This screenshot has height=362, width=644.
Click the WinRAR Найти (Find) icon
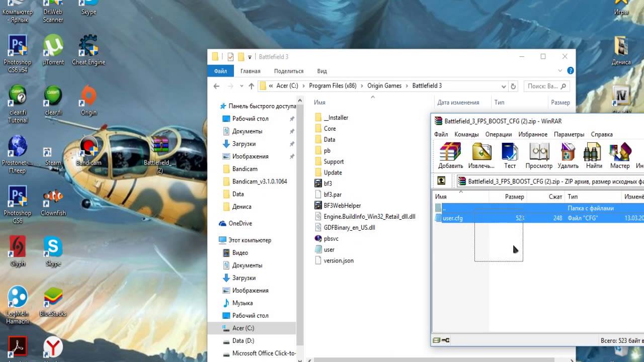pos(594,156)
